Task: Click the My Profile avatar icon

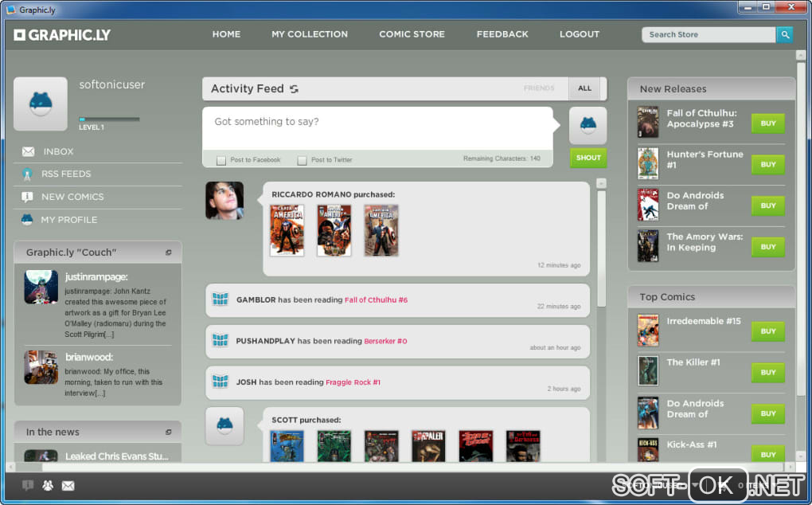Action: 27,220
